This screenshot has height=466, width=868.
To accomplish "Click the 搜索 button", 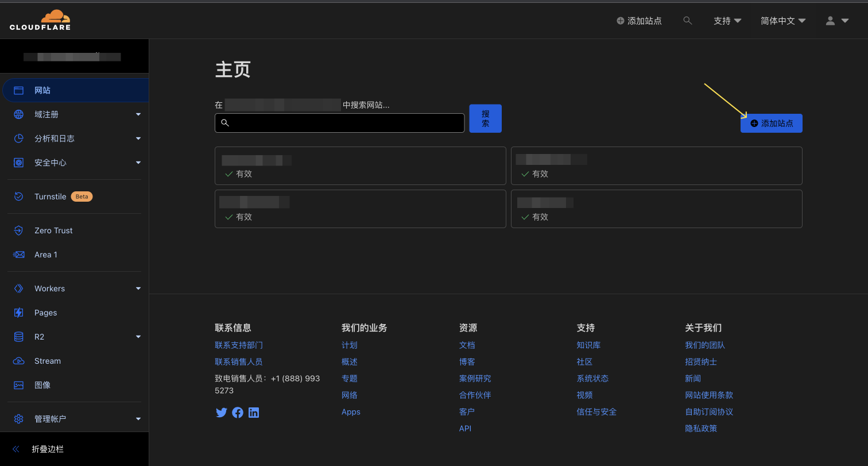I will coord(485,118).
